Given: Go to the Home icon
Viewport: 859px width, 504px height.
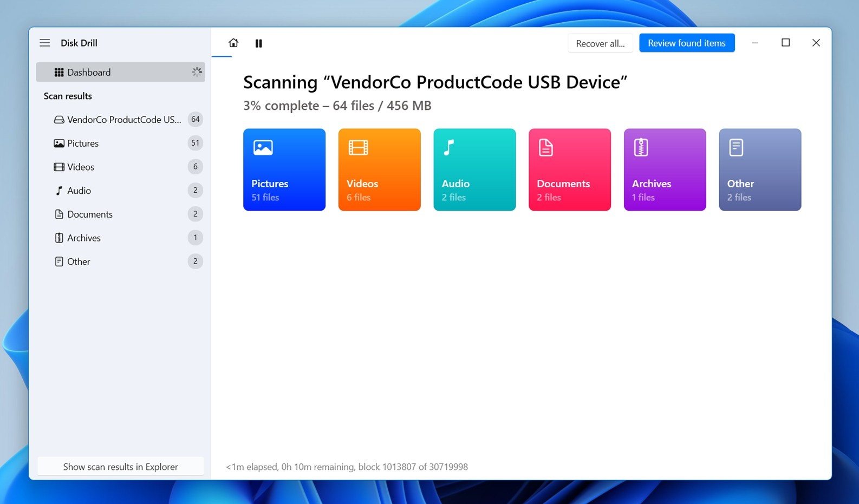Looking at the screenshot, I should (233, 43).
